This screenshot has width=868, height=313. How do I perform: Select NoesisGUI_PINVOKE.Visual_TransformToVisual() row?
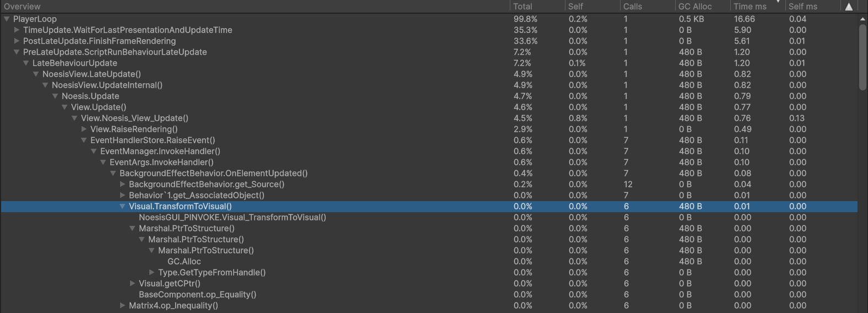[x=429, y=217]
